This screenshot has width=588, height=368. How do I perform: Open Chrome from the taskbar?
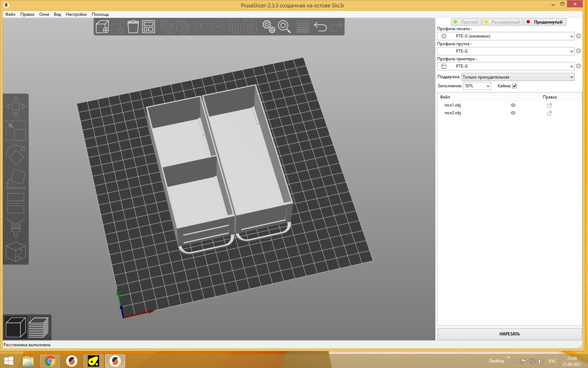[50, 361]
